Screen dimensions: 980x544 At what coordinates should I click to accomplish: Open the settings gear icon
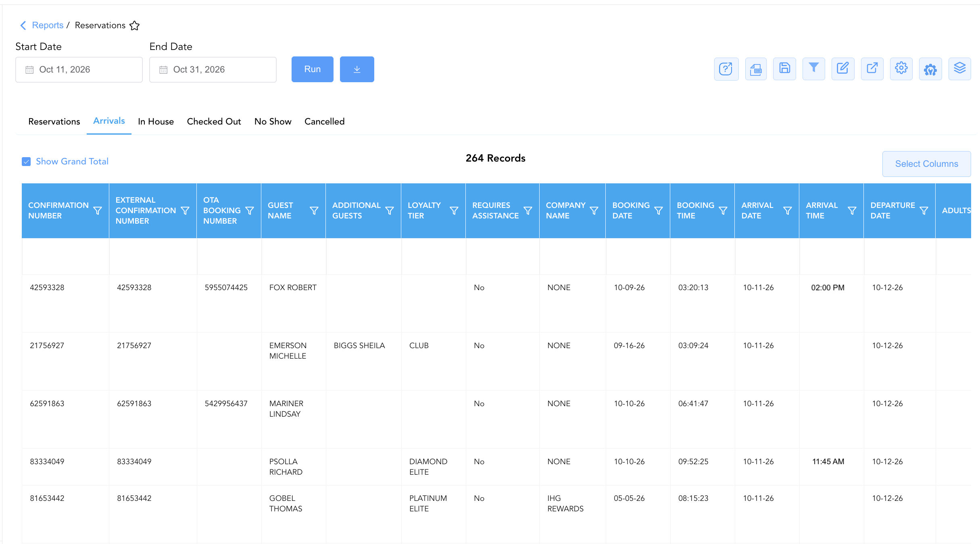901,69
